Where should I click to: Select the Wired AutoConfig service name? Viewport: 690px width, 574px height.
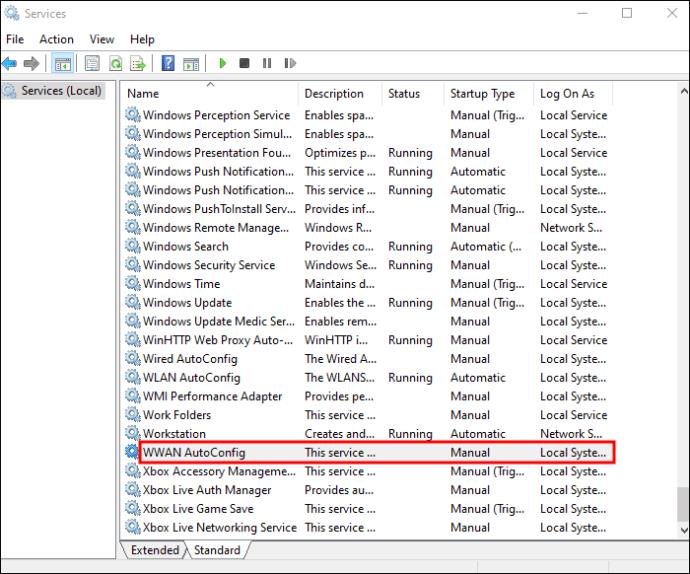coord(190,359)
